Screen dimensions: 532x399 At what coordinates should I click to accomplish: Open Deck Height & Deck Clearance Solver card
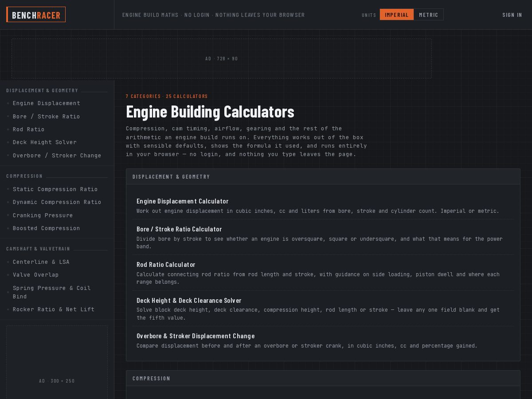pos(323,309)
